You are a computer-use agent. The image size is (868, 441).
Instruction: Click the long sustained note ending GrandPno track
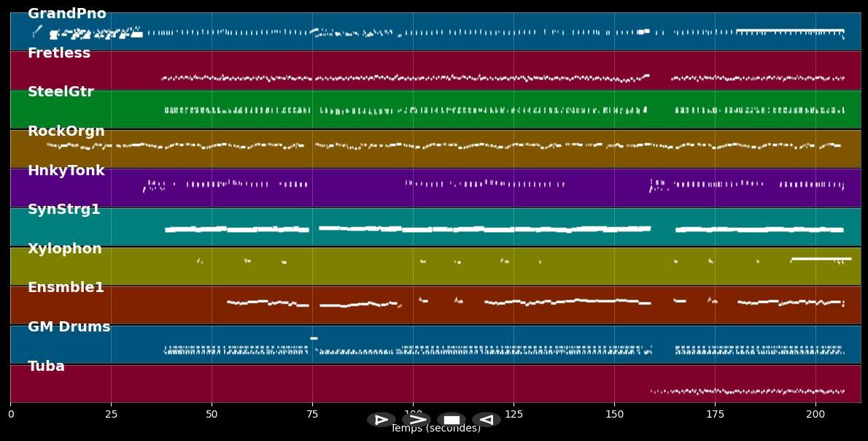click(x=789, y=31)
